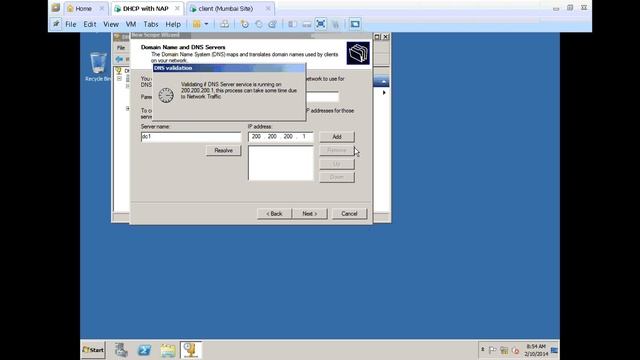Open the VMware File menu
This screenshot has height=360, width=640.
[x=71, y=24]
